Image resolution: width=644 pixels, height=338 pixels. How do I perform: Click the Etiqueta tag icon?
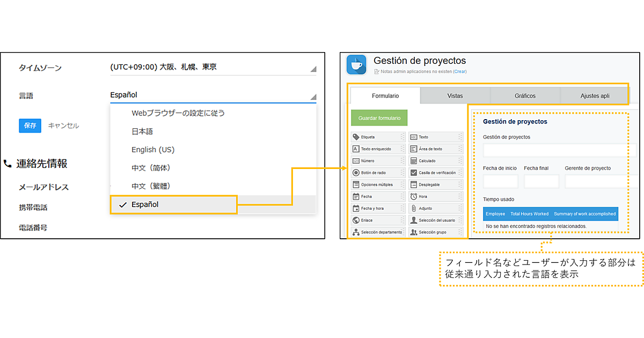click(x=356, y=137)
